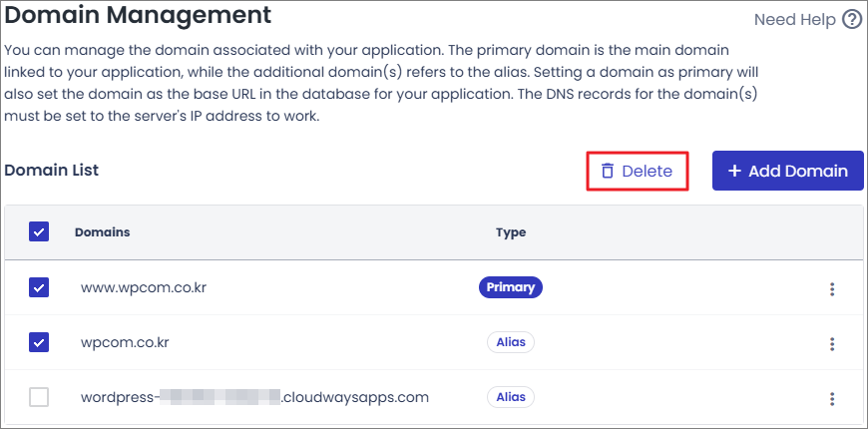Image resolution: width=868 pixels, height=429 pixels.
Task: Open three-dot menu for www.wpcom.co.kr
Action: [x=831, y=289]
